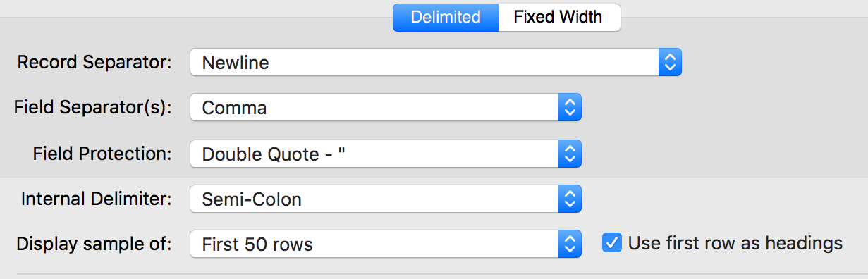The height and width of the screenshot is (279, 868).
Task: Open the Record Separator popup showing Newline
Action: pos(436,63)
